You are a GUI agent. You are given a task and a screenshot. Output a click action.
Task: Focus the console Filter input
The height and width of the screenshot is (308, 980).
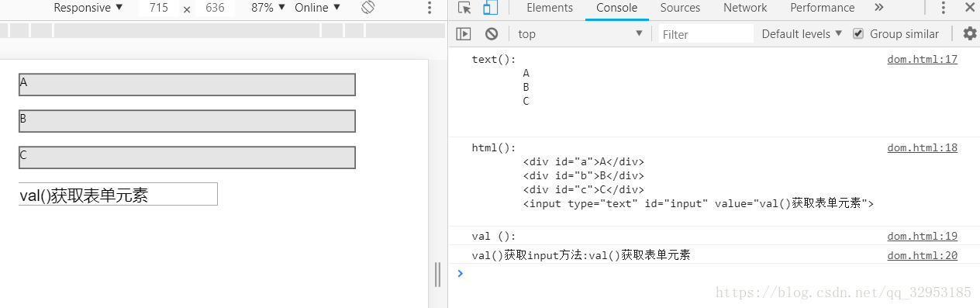[x=706, y=33]
